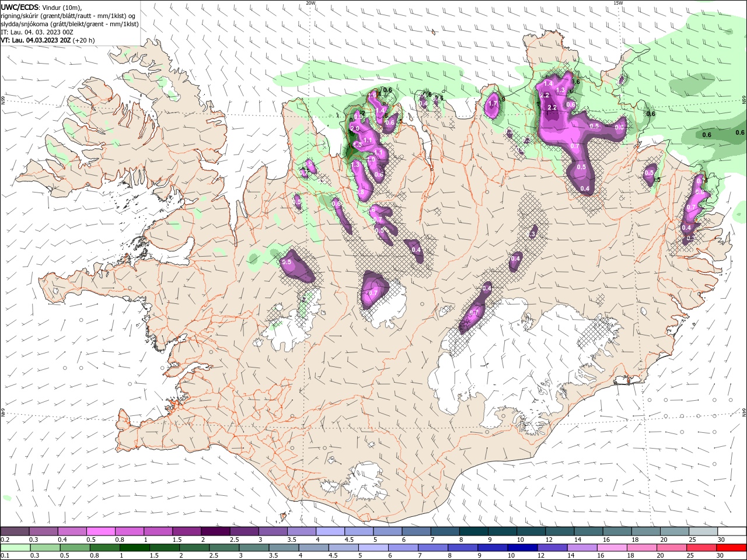Choose the deep blue 10 swatch in lower legend
The width and height of the screenshot is (747, 560).
[522, 548]
